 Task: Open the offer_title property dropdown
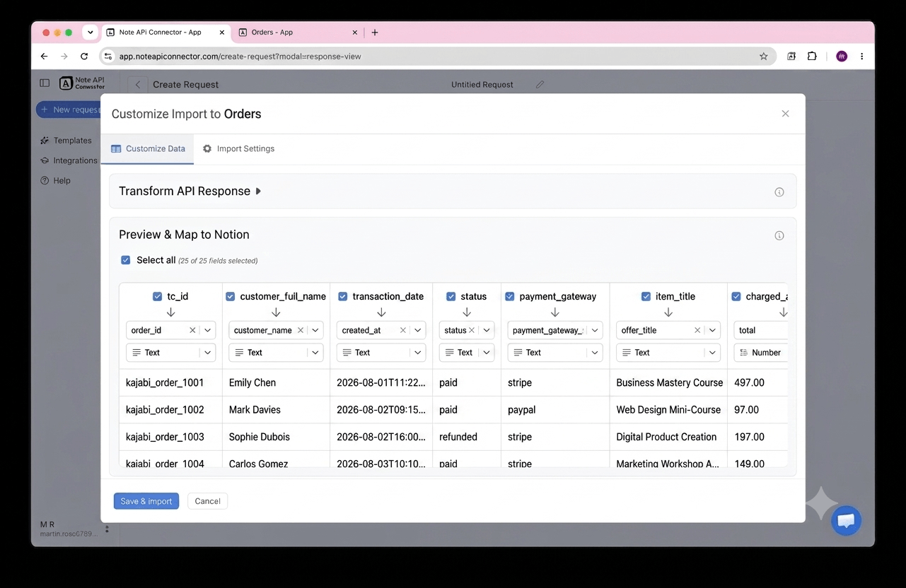click(x=712, y=330)
